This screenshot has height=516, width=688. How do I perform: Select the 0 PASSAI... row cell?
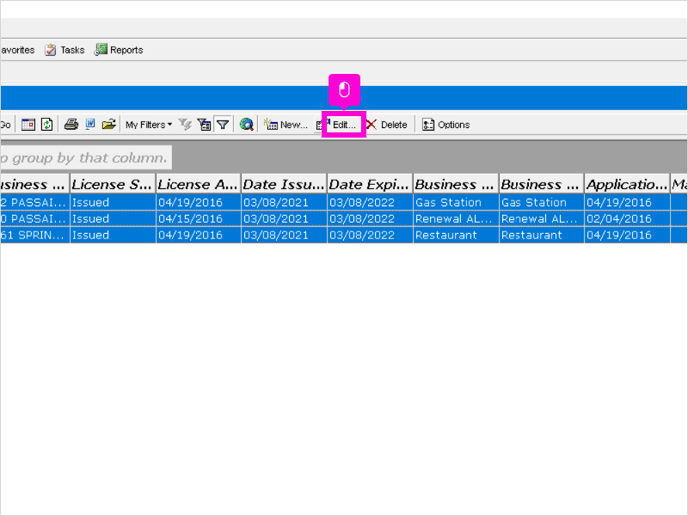pos(35,219)
